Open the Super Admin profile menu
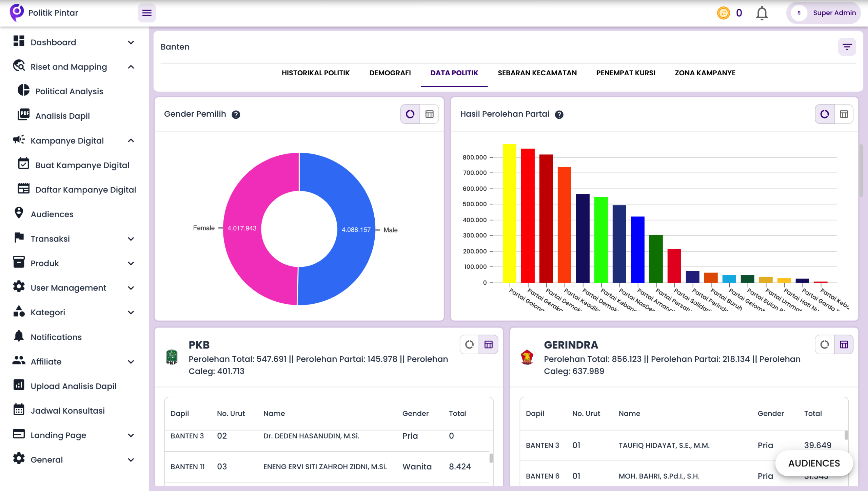Screen dimensions: 868x491 [823, 13]
